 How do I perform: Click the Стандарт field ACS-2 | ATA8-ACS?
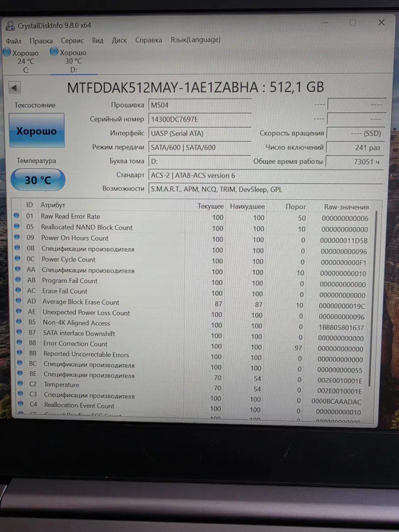tap(266, 176)
